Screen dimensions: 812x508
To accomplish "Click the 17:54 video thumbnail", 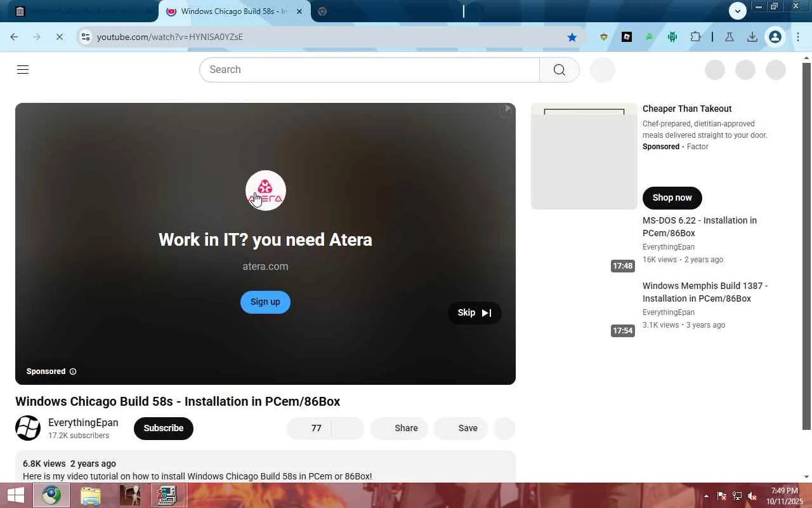I will pos(584,310).
